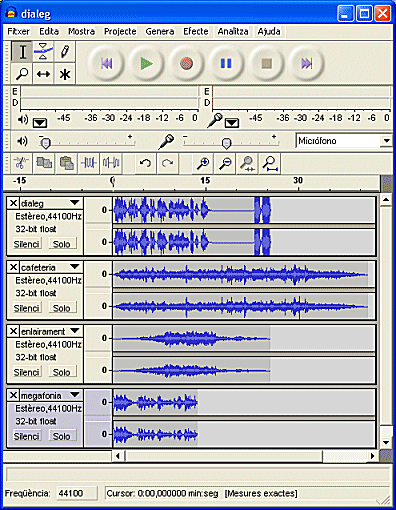This screenshot has height=510, width=396.
Task: Open megafonia track dropdown menu
Action: coord(75,395)
